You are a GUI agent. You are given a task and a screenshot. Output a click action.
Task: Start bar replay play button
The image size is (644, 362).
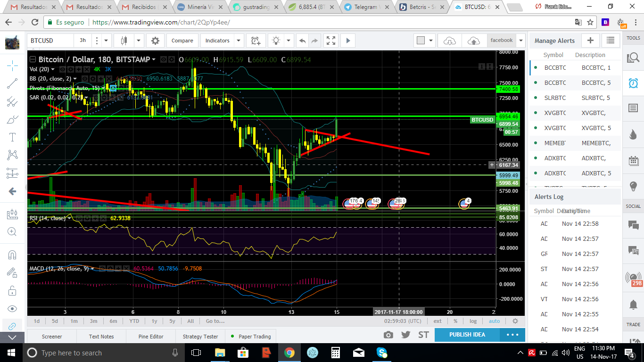pyautogui.click(x=348, y=41)
